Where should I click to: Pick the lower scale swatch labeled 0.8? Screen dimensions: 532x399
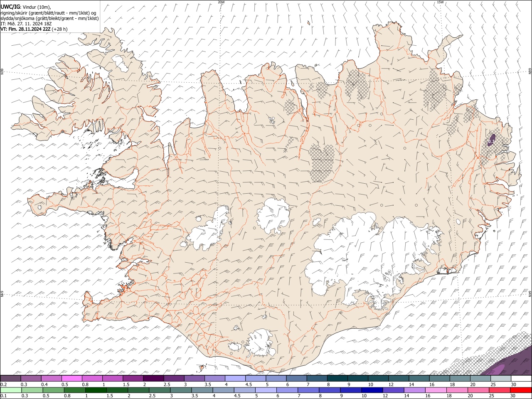tap(74, 390)
